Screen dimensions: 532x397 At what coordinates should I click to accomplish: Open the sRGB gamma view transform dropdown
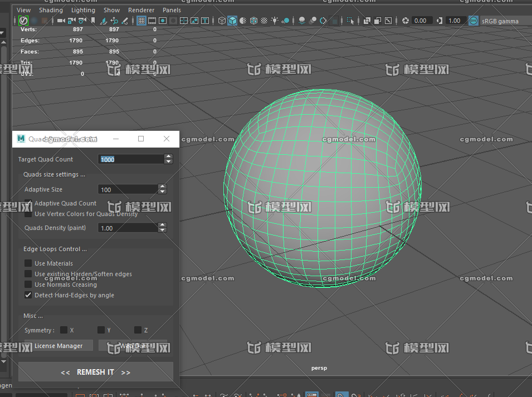pos(500,21)
